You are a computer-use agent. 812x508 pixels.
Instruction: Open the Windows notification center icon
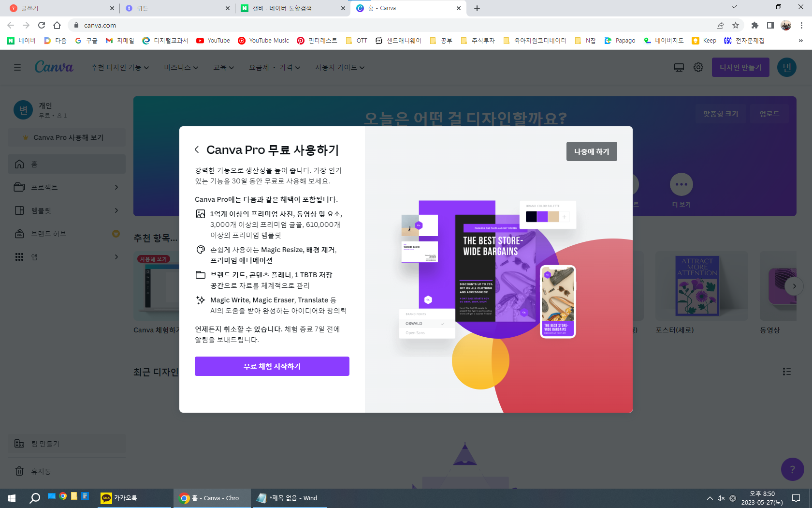pyautogui.click(x=796, y=498)
